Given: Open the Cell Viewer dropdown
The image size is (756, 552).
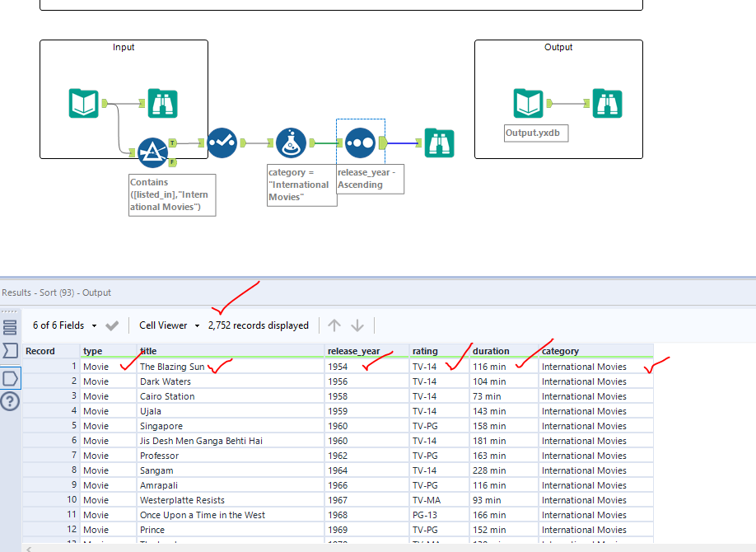Looking at the screenshot, I should coord(169,325).
